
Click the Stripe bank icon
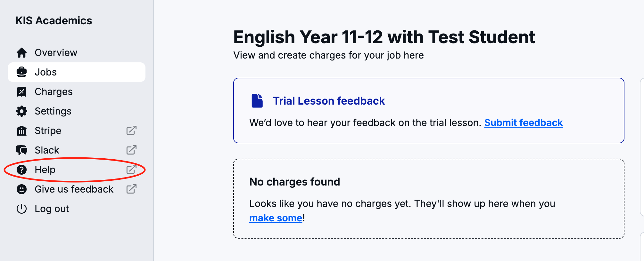point(21,131)
